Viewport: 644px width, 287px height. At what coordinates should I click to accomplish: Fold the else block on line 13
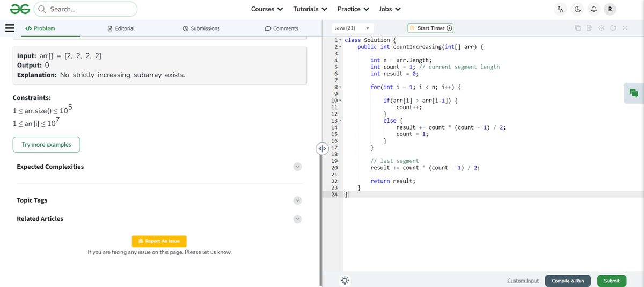(x=340, y=121)
